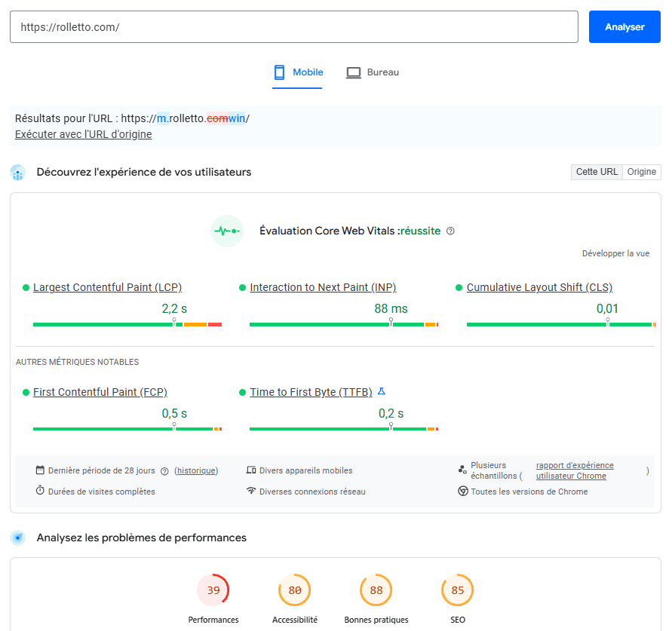Click the Performances score gauge 39
672x631 pixels.
click(x=213, y=590)
